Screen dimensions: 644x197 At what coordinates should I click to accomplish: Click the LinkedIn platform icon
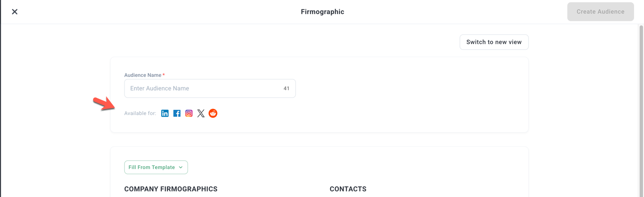165,113
